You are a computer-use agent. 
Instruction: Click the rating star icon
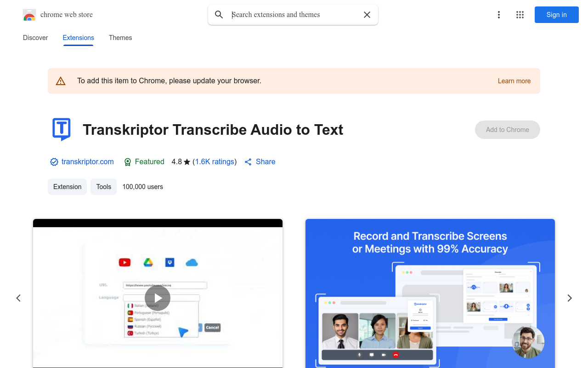(x=187, y=162)
